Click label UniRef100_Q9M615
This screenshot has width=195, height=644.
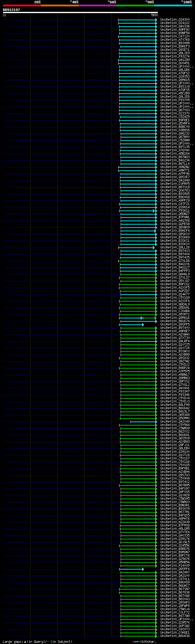click(x=175, y=80)
